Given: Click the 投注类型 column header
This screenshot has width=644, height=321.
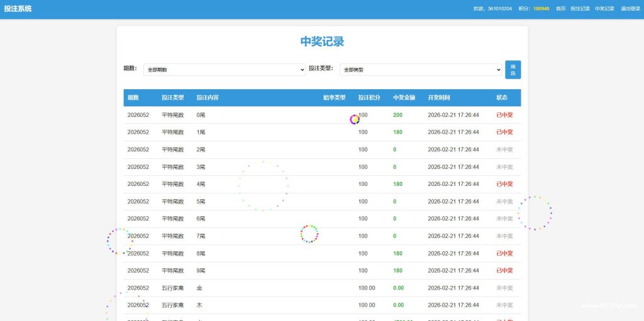Looking at the screenshot, I should [x=173, y=98].
